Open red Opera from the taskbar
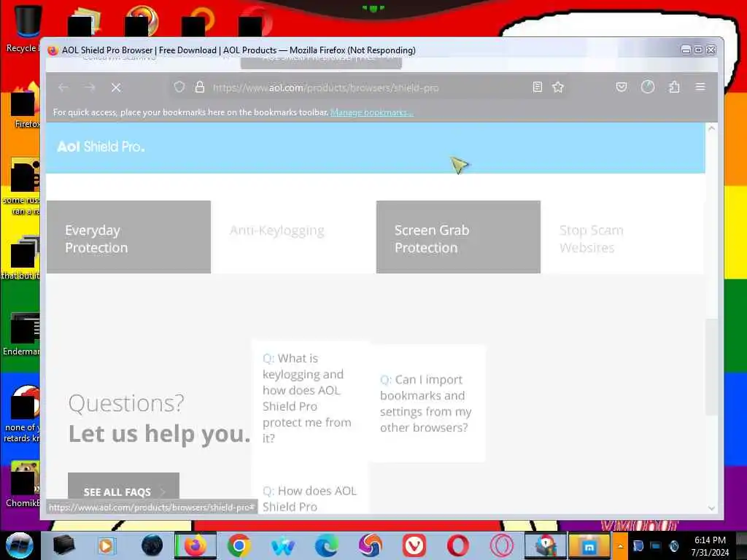The width and height of the screenshot is (747, 560). click(457, 545)
